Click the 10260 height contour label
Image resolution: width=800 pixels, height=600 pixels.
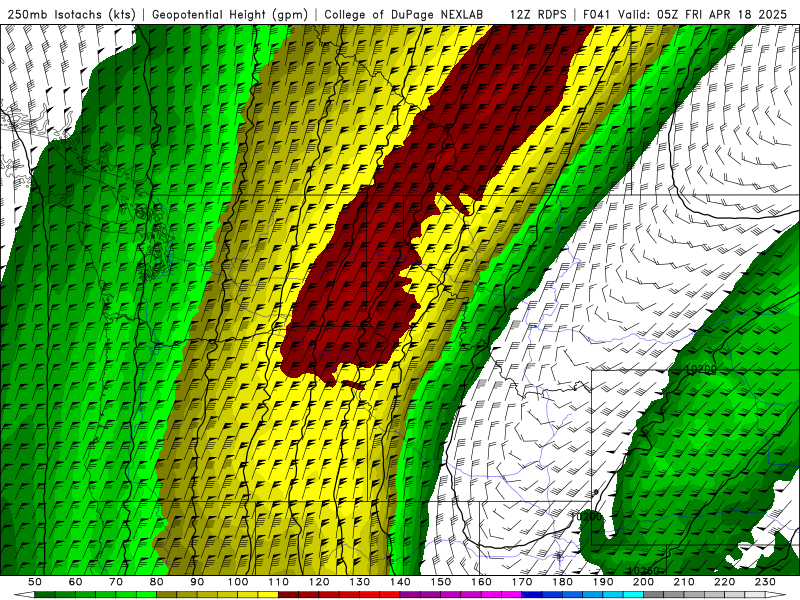(x=643, y=571)
